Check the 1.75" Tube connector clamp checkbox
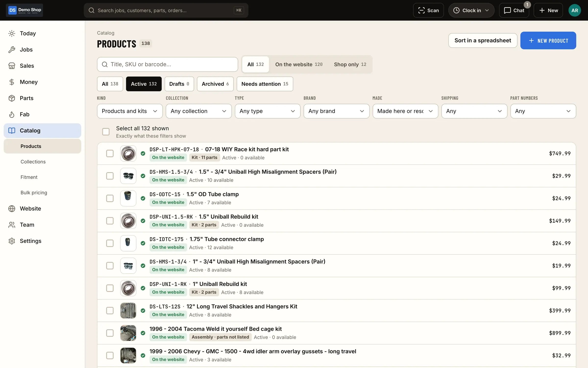 coord(110,243)
